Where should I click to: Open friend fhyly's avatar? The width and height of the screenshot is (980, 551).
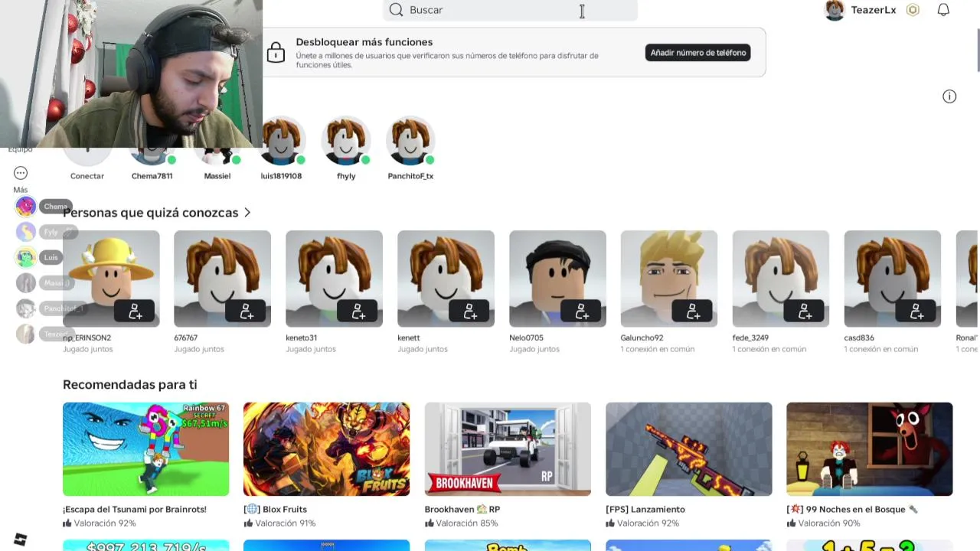(346, 141)
